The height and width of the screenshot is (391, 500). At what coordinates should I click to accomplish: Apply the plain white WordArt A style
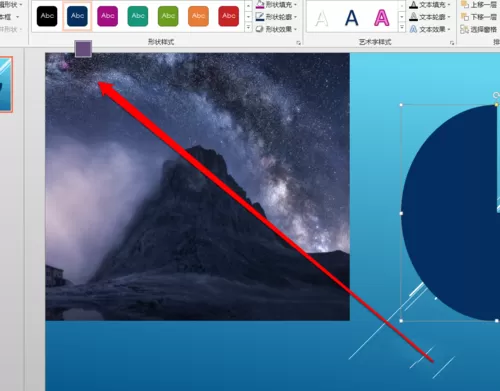point(322,18)
